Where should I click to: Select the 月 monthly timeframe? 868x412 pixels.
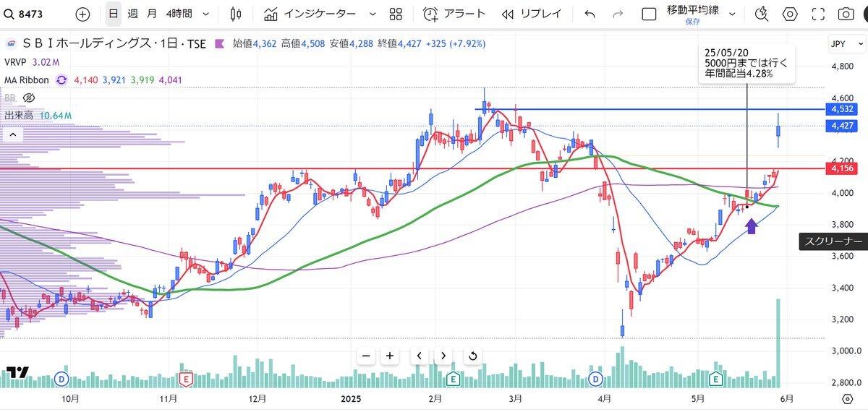coord(150,14)
